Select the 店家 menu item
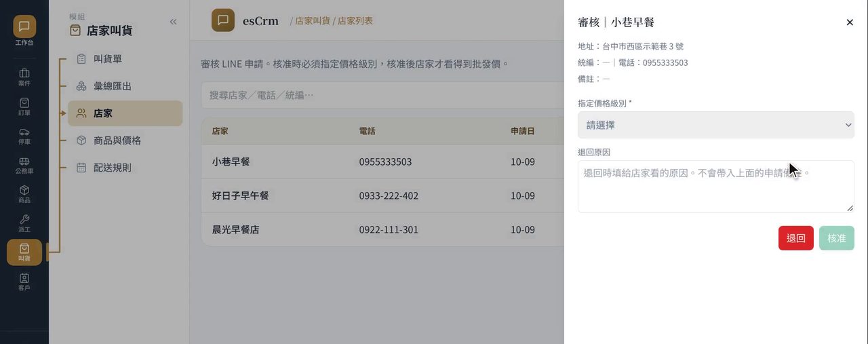 (x=125, y=113)
